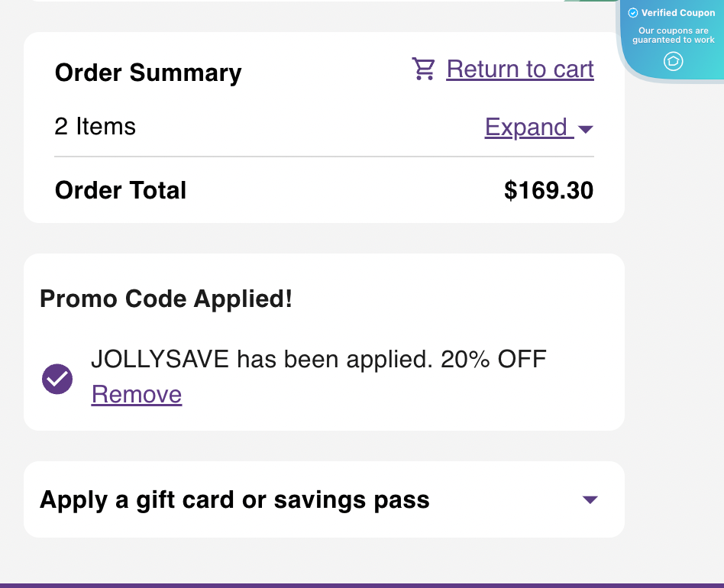The image size is (724, 588).
Task: Open the Return to cart link
Action: click(x=519, y=69)
